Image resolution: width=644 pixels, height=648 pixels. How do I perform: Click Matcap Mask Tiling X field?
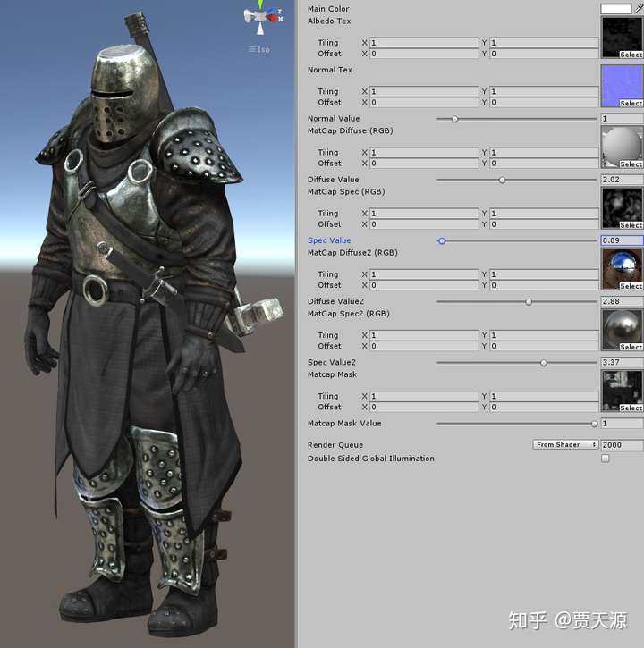tap(424, 396)
